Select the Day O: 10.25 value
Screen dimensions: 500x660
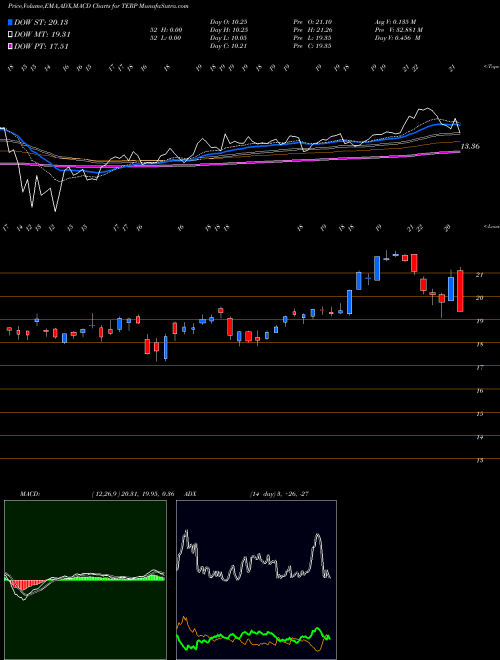[228, 22]
